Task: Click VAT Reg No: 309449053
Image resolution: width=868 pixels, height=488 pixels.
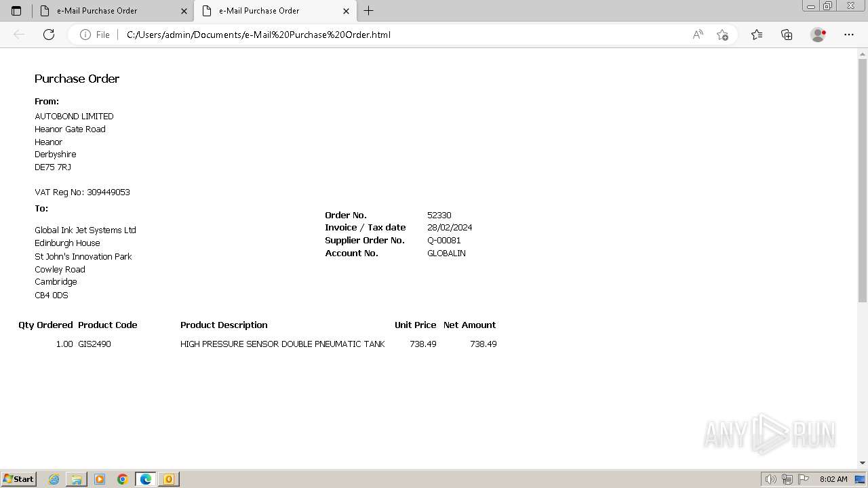Action: click(82, 192)
